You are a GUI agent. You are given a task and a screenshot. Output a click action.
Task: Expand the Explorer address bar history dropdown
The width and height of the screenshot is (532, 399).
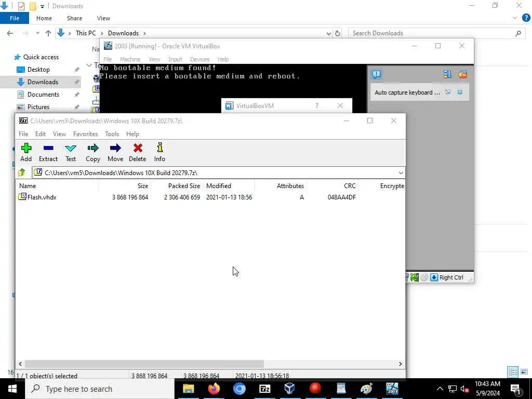(x=328, y=33)
